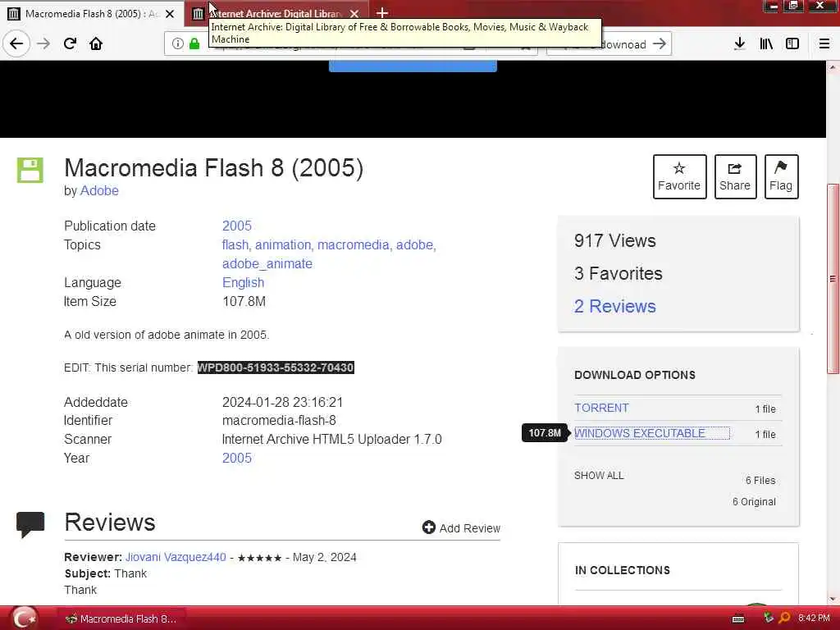Click the browser forward arrow

click(x=43, y=43)
